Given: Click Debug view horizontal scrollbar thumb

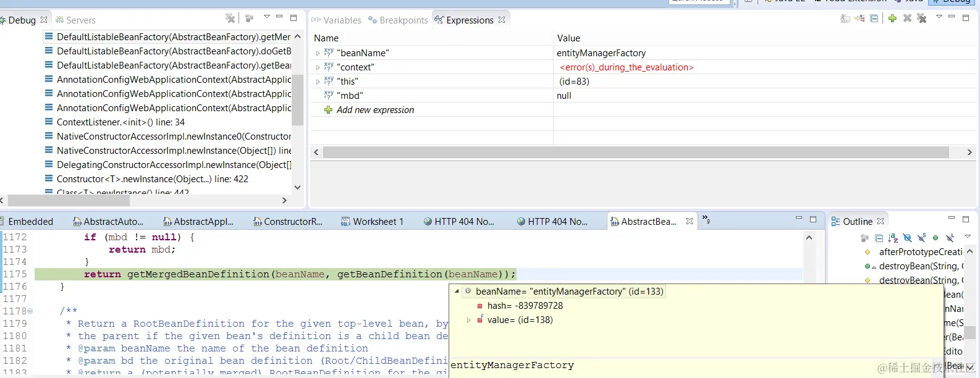Looking at the screenshot, I should tap(69, 201).
